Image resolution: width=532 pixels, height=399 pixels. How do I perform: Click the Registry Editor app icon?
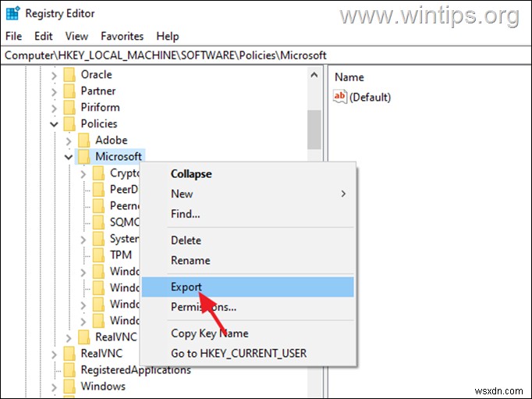click(13, 13)
